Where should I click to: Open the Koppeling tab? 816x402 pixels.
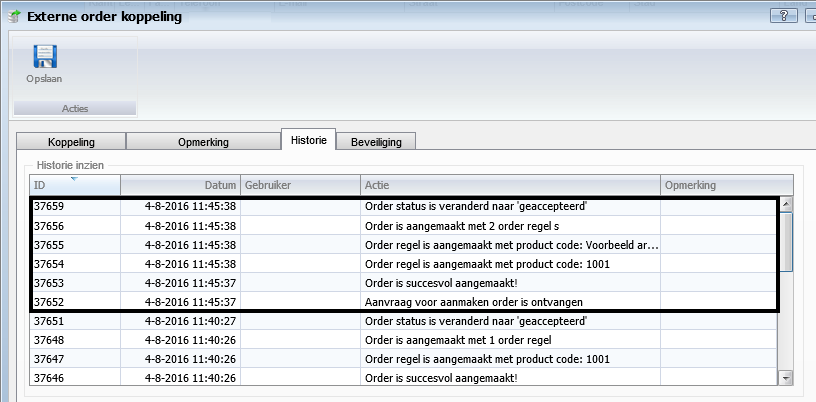tap(71, 142)
